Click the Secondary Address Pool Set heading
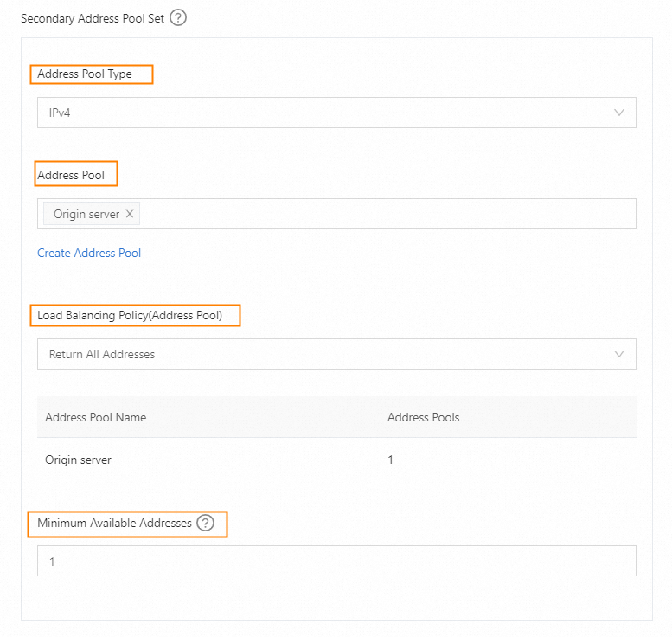The height and width of the screenshot is (637, 672). (92, 17)
